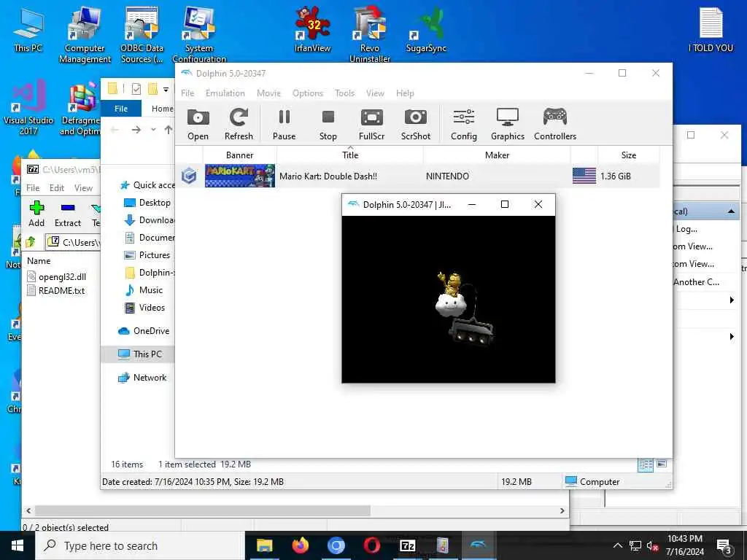Open 7-Zip's File menu
The width and height of the screenshot is (747, 560).
coord(33,188)
